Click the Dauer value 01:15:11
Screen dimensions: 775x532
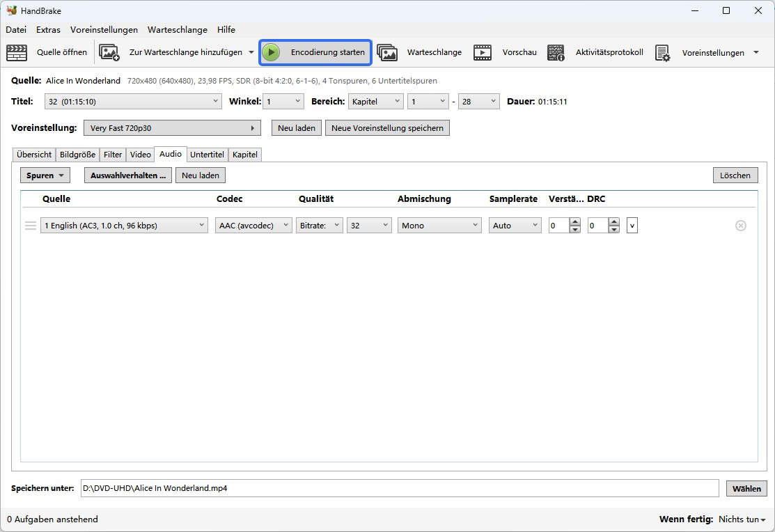coord(553,102)
